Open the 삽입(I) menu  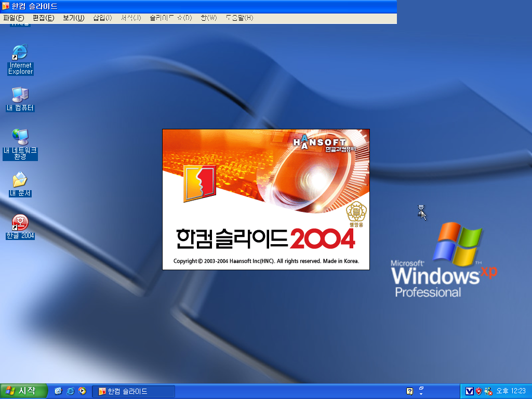(x=102, y=18)
